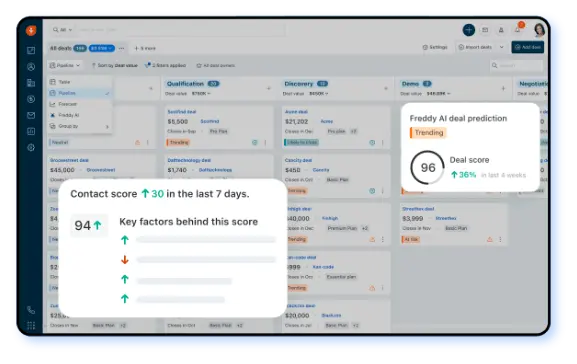Add a deal in Qualification column plus
The width and height of the screenshot is (577, 364).
268,88
